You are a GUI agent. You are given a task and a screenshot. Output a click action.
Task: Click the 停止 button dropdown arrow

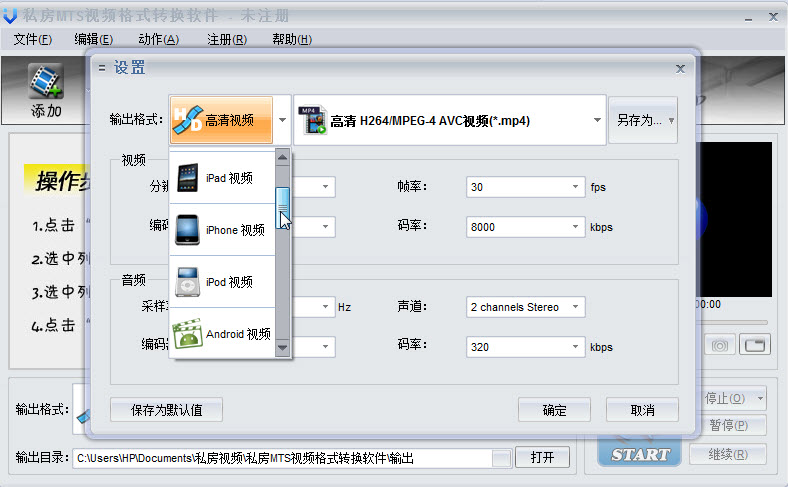click(x=760, y=399)
